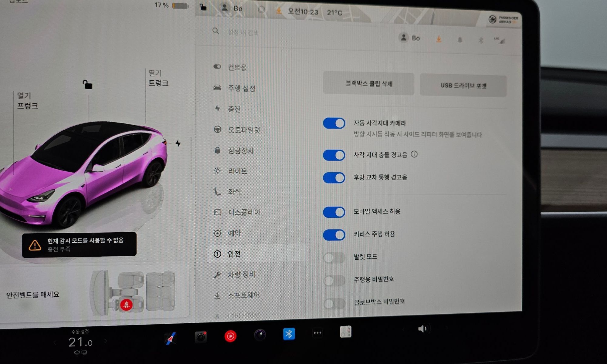This screenshot has height=364, width=607.
Task: Open 주행 설정 menu
Action: [234, 88]
